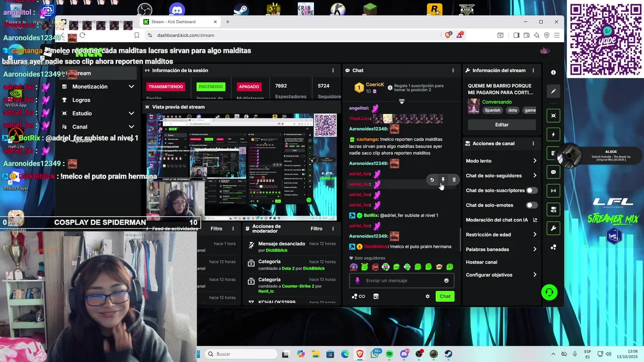Click the 7892 Espectadores count

tap(281, 86)
